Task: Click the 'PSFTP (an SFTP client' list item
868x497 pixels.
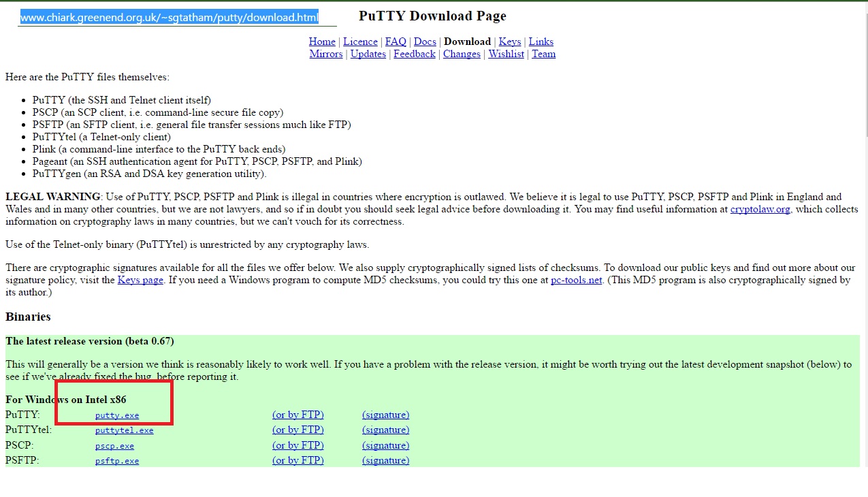Action: tap(192, 125)
